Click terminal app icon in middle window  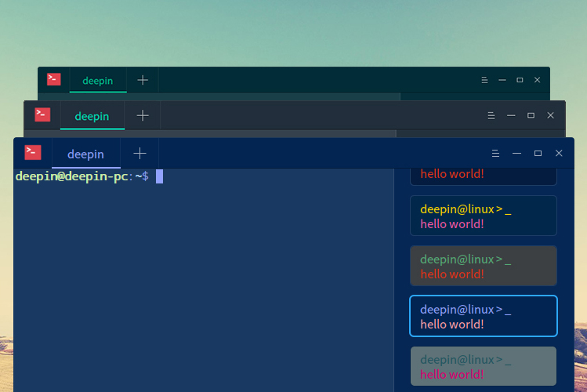[x=42, y=114]
